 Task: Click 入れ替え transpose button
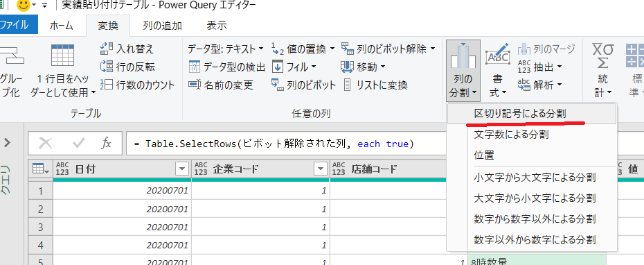click(127, 49)
